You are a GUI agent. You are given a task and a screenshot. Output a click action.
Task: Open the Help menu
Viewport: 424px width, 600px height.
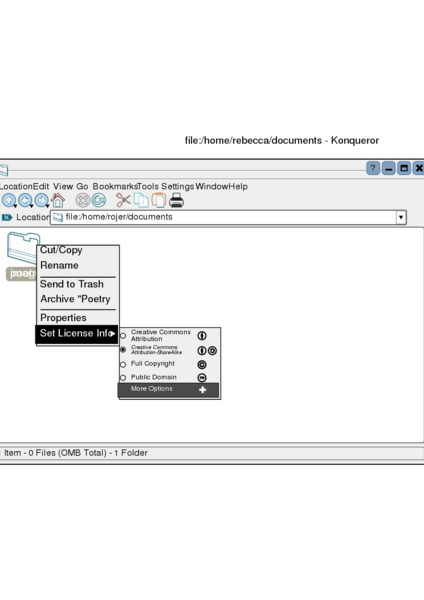click(x=238, y=186)
